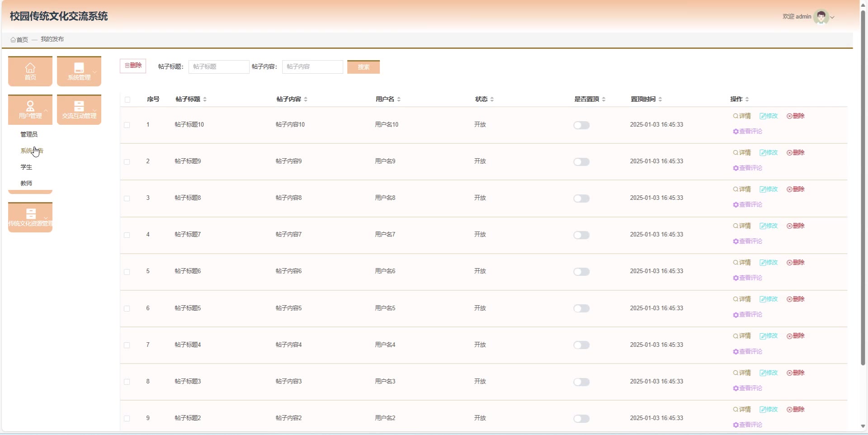The width and height of the screenshot is (868, 435).
Task: Click 查看评论 gear icon for 帖子标题8
Action: tap(736, 205)
